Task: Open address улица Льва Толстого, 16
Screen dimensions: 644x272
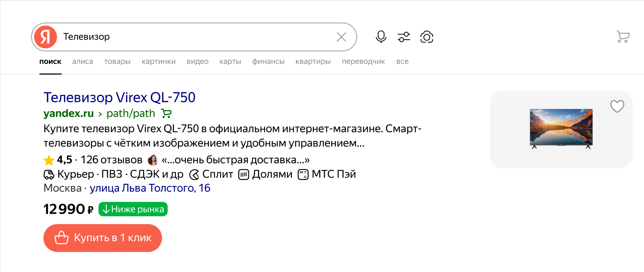Action: (150, 188)
